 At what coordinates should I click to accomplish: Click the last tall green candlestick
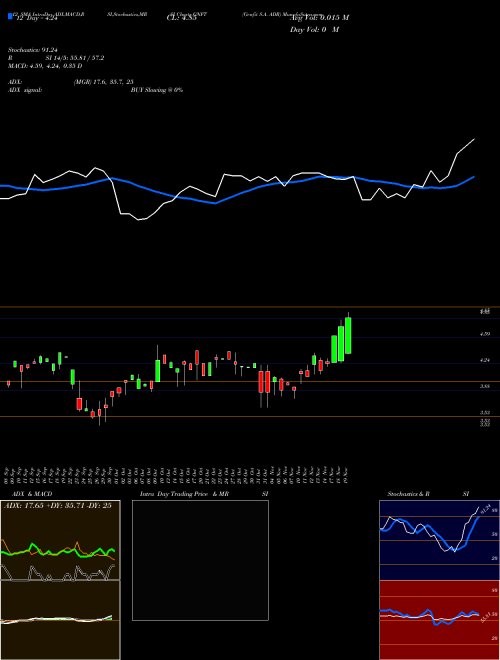[x=348, y=335]
